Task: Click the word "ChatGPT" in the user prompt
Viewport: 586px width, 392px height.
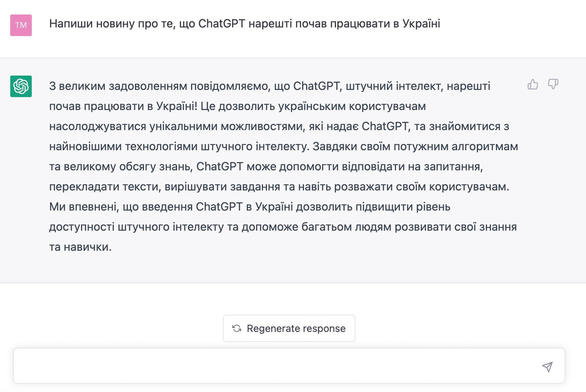Action: [x=222, y=24]
